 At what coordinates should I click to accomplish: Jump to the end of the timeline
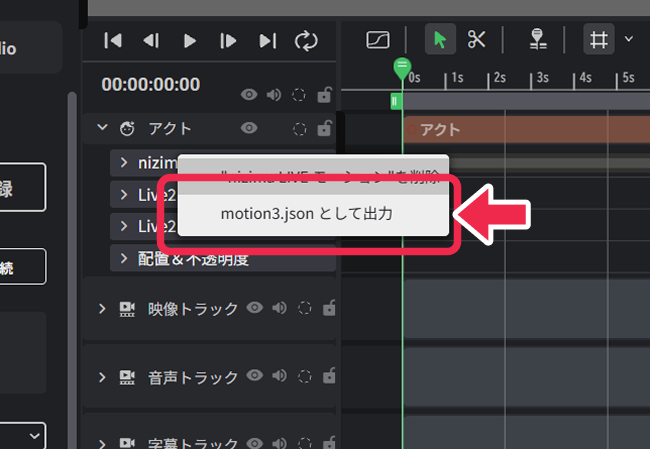pyautogui.click(x=267, y=41)
